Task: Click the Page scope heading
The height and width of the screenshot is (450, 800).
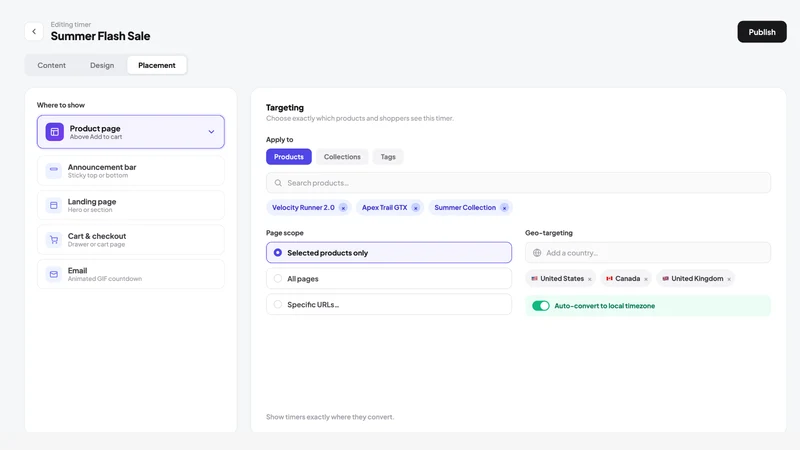Action: pyautogui.click(x=285, y=233)
